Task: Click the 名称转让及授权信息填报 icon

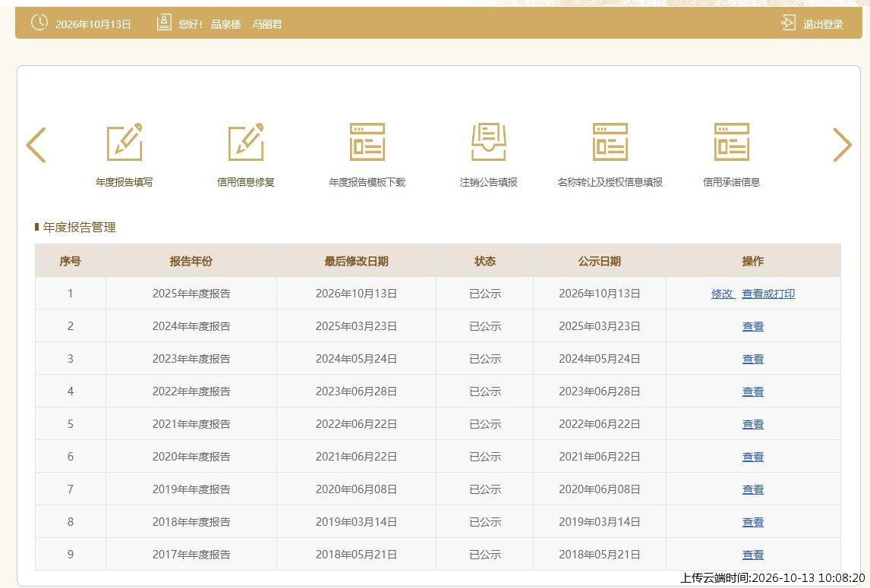Action: coord(610,142)
